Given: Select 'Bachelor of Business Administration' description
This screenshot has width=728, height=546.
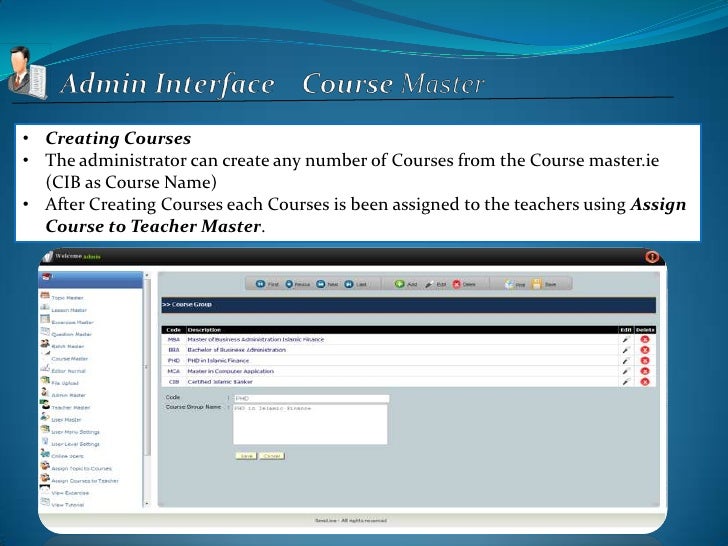Looking at the screenshot, I should [x=237, y=350].
